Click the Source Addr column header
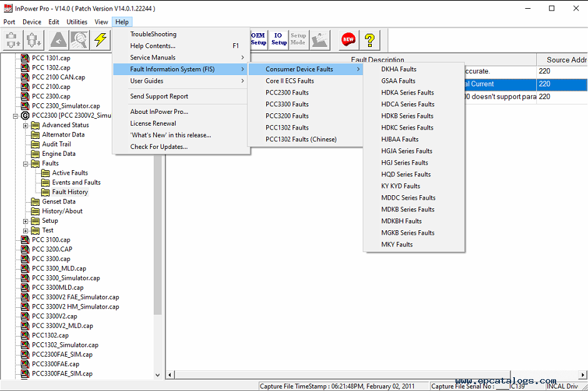Viewport: 588px width, 391px height. click(562, 59)
